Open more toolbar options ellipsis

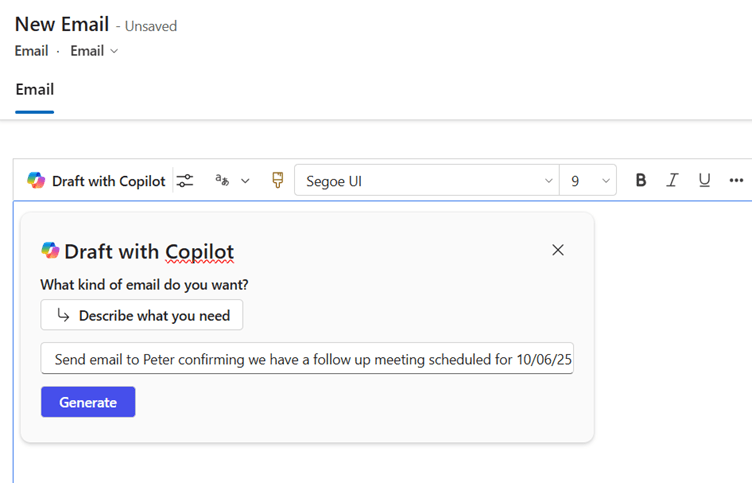pyautogui.click(x=736, y=180)
